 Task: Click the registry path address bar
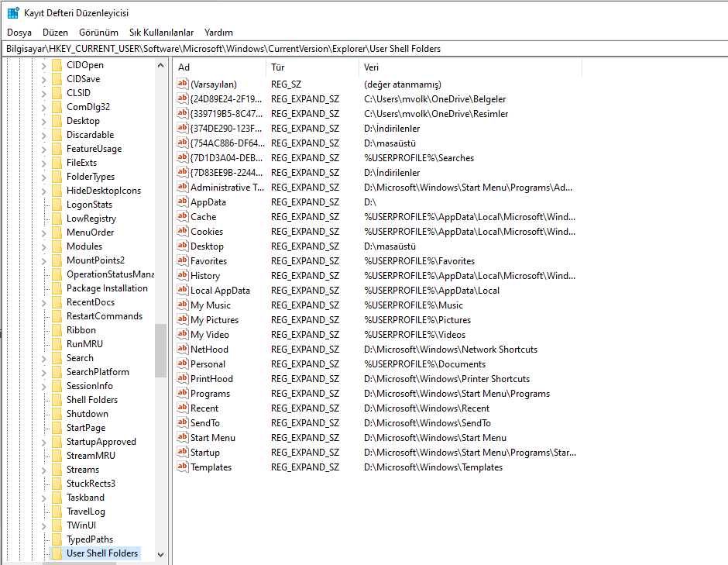365,49
